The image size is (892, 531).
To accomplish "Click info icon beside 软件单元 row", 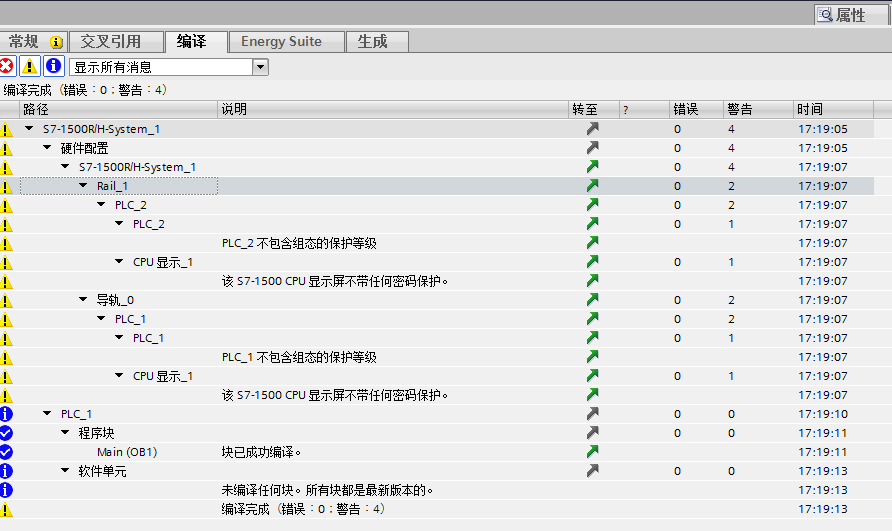I will [6, 471].
